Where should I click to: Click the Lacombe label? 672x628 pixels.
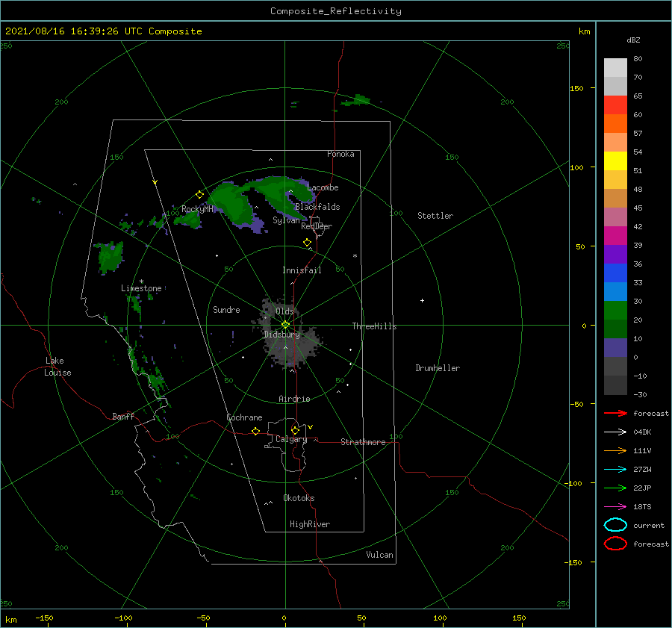coord(323,187)
